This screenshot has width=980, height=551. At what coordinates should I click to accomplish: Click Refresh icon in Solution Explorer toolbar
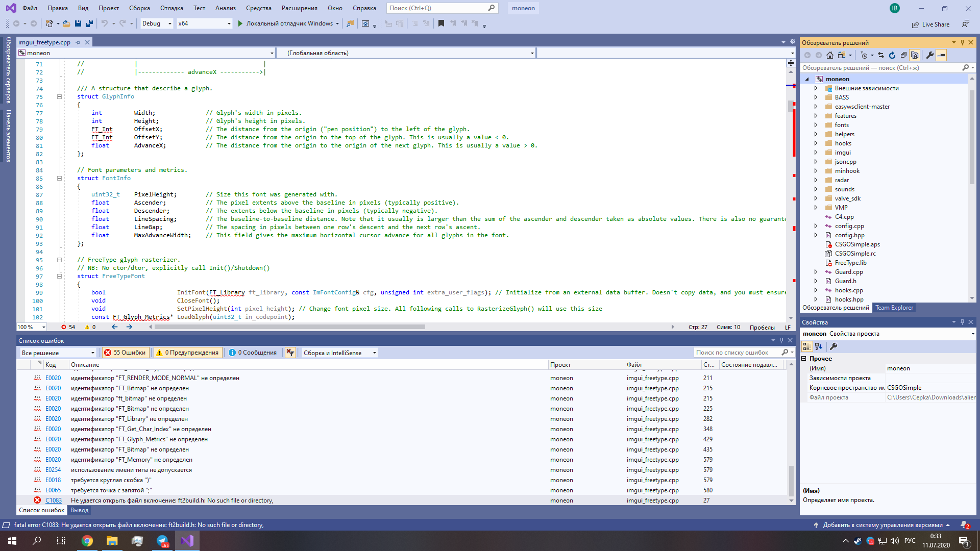(892, 55)
